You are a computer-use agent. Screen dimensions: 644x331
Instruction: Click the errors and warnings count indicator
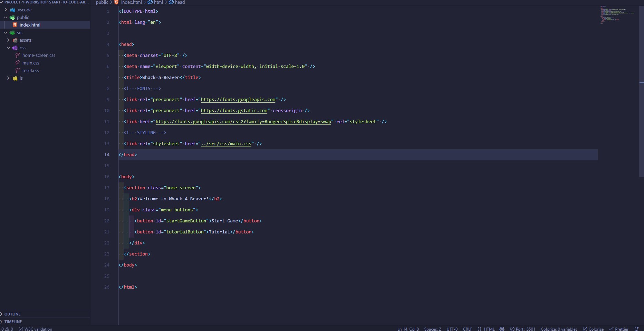pos(7,329)
